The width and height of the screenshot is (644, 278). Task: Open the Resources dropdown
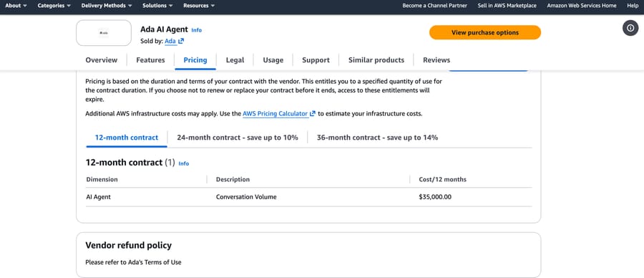coord(199,6)
